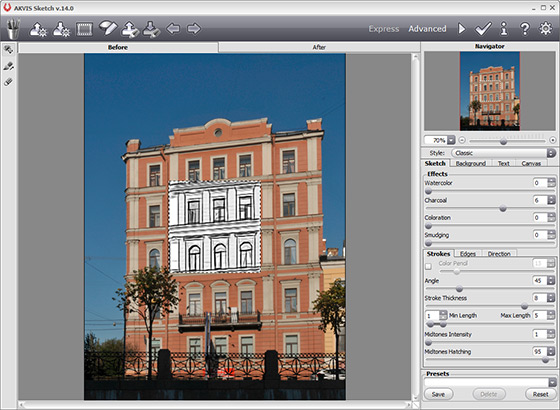Expand the zoom percentage dropdown
The width and height of the screenshot is (560, 410).
(x=451, y=140)
